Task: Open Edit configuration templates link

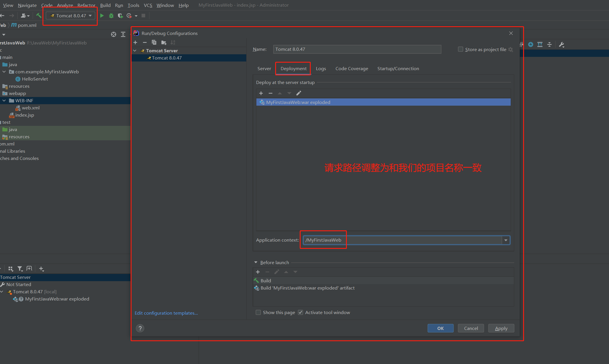Action: click(166, 313)
